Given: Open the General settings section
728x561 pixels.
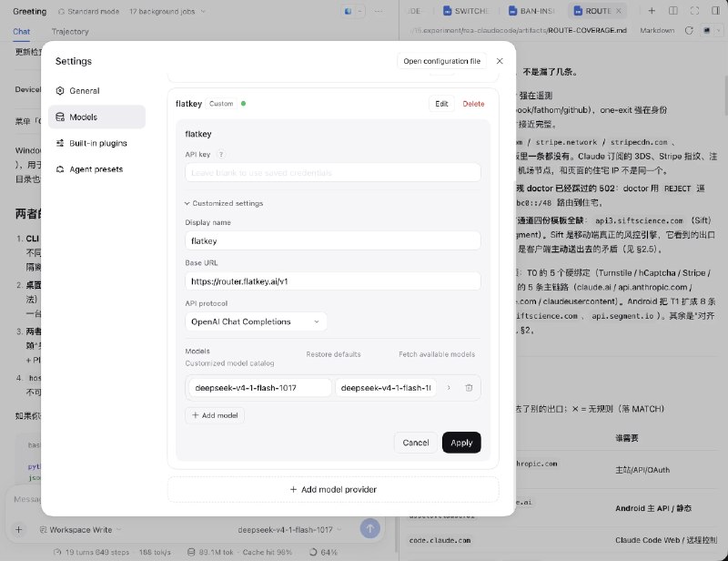Looking at the screenshot, I should [96, 91].
